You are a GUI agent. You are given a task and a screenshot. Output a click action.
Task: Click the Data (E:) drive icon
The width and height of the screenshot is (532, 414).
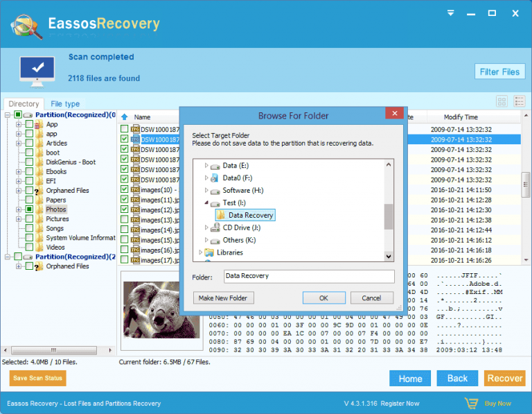click(x=215, y=166)
